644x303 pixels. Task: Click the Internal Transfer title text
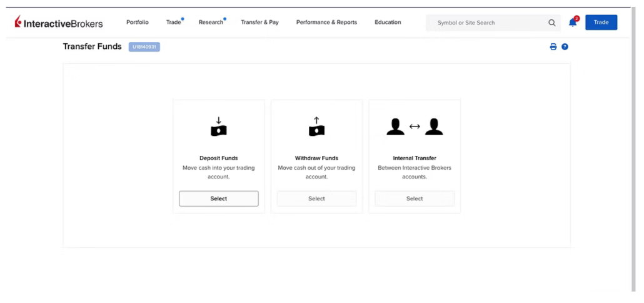(x=415, y=158)
